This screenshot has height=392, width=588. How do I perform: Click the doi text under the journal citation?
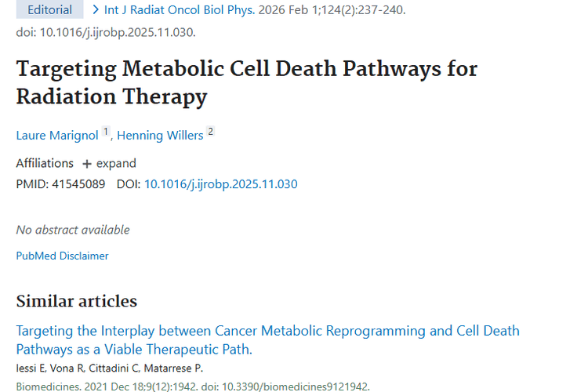coord(106,32)
